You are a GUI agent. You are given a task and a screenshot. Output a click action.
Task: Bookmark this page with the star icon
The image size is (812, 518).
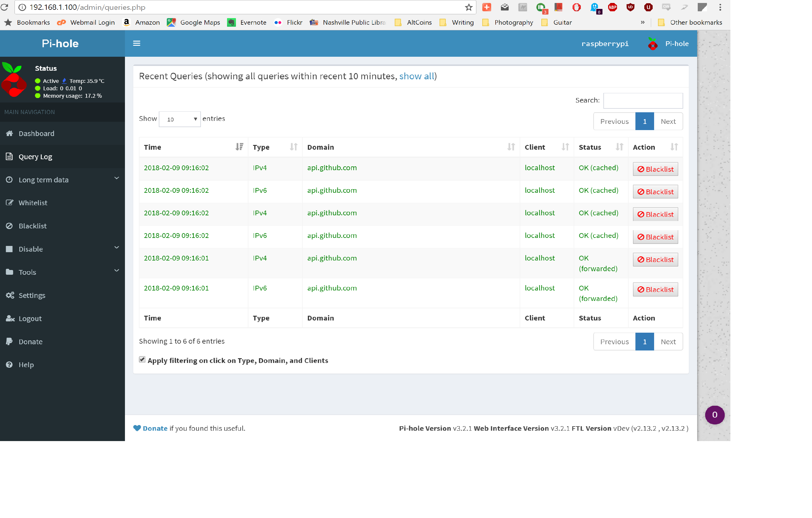pyautogui.click(x=468, y=7)
